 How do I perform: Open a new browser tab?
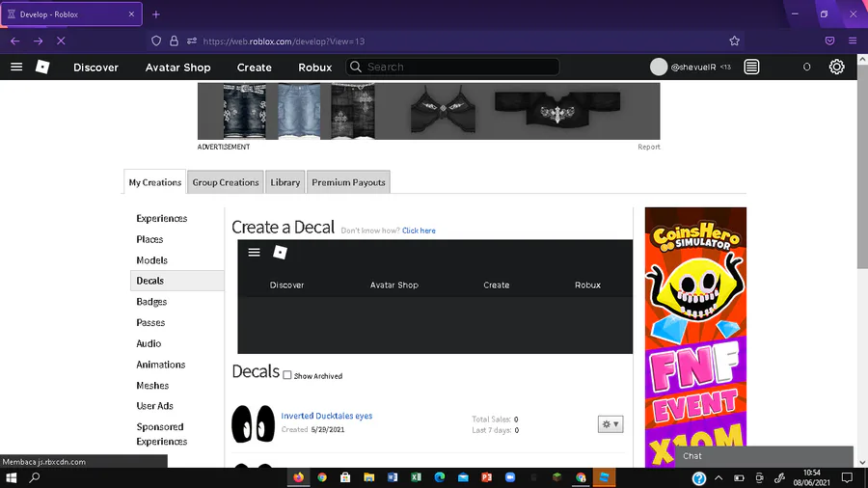coord(156,14)
